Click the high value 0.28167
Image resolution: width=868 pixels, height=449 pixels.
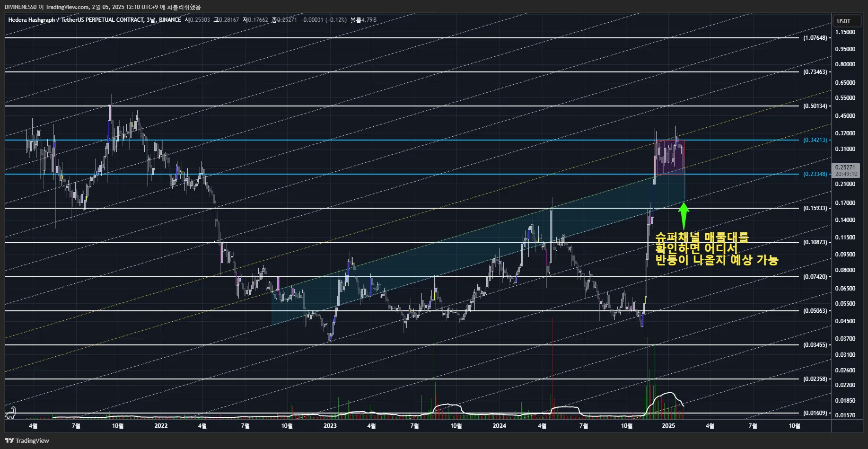pyautogui.click(x=229, y=20)
